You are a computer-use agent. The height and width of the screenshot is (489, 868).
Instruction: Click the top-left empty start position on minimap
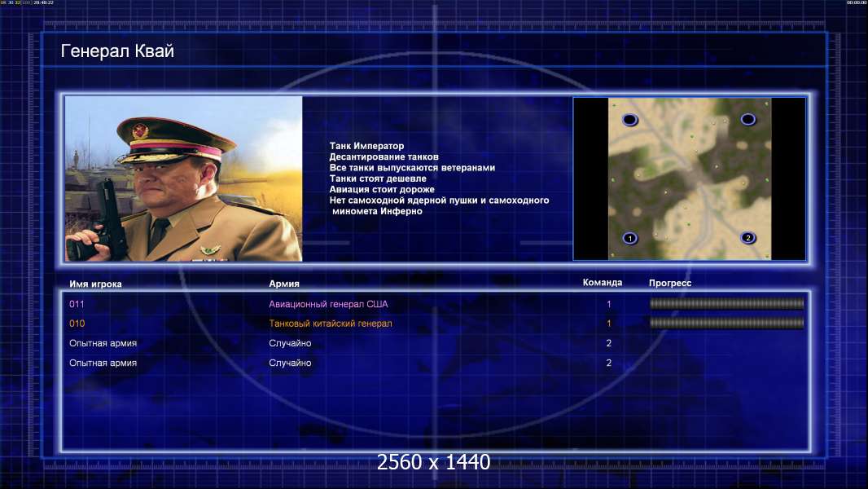tap(630, 120)
